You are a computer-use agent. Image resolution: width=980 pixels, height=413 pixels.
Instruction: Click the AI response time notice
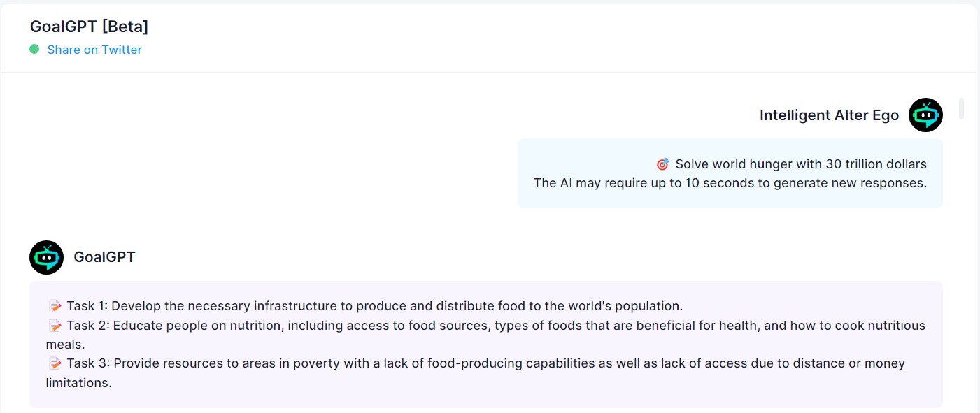pyautogui.click(x=730, y=183)
